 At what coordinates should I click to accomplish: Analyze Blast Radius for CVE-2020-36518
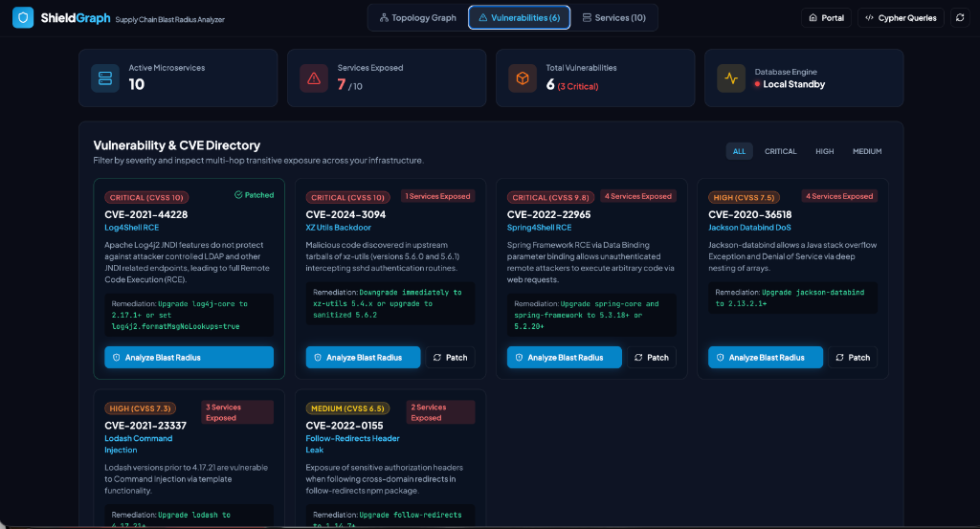(766, 357)
